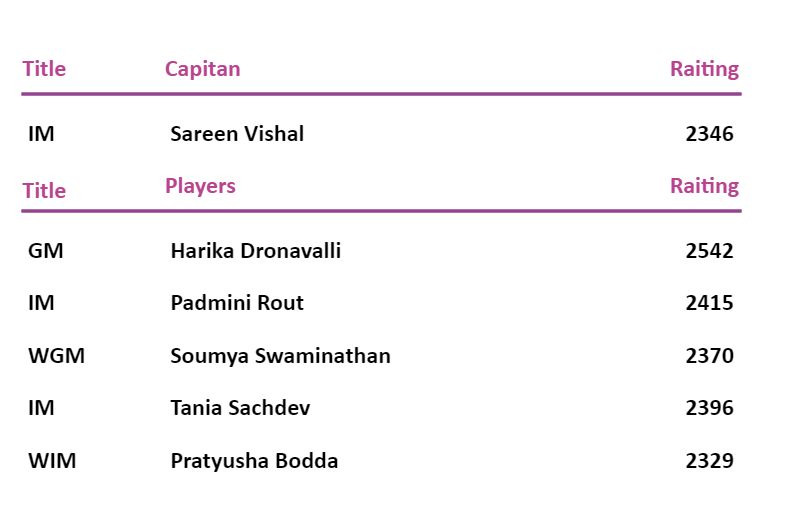The width and height of the screenshot is (785, 507).
Task: Select player Pratyusha Bodda
Action: click(x=254, y=461)
